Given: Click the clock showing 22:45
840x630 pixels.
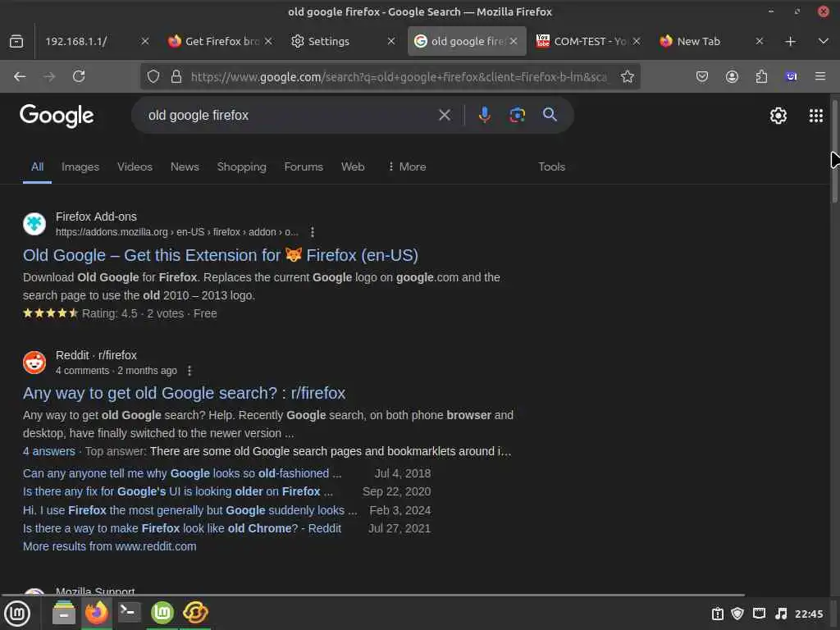Looking at the screenshot, I should [808, 614].
